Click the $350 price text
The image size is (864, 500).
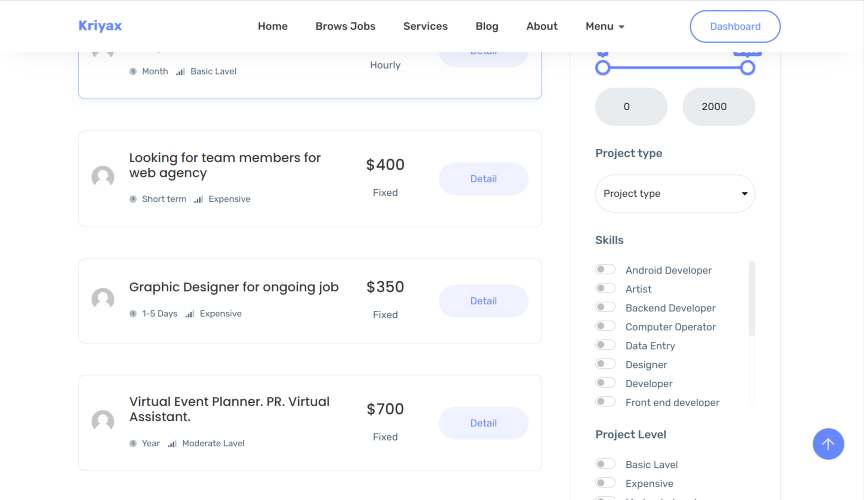[x=385, y=287]
